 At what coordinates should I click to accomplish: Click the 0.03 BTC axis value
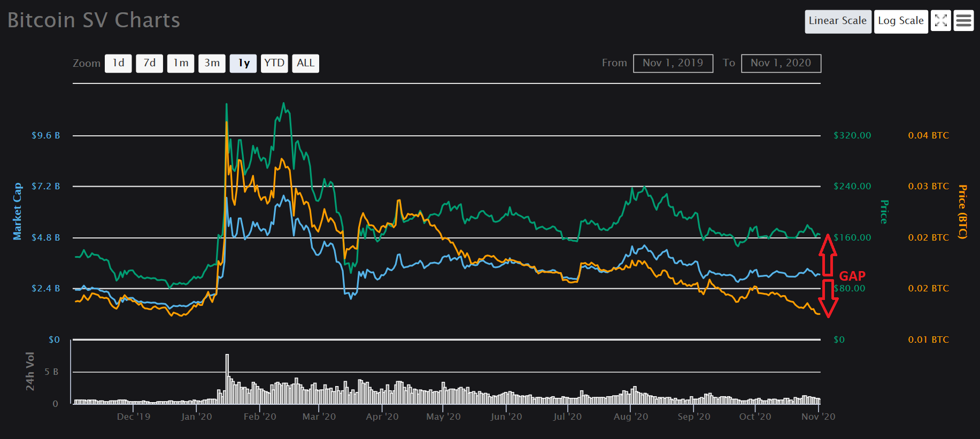929,186
